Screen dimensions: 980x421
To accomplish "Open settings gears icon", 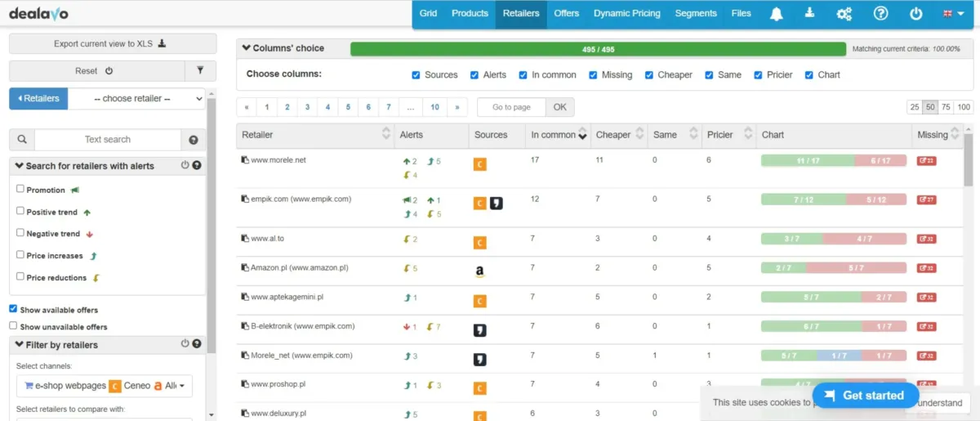I will 844,14.
